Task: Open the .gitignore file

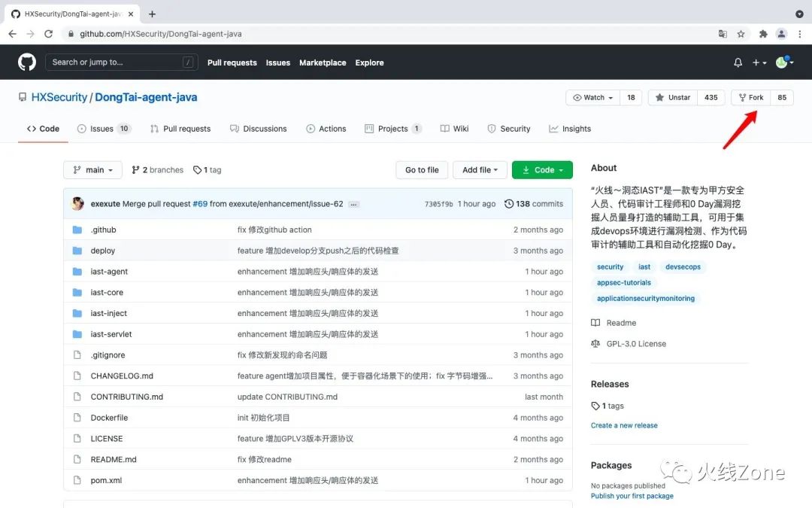Action: (108, 355)
